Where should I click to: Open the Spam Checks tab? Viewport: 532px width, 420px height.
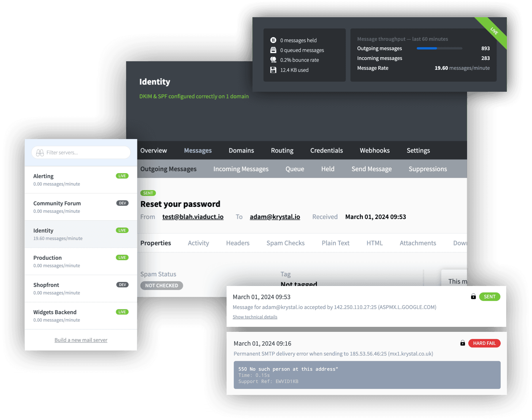coord(285,243)
